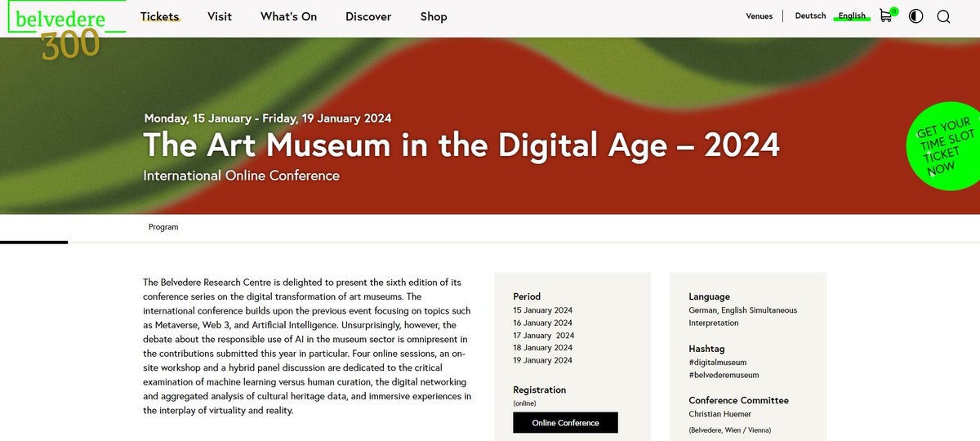980x441 pixels.
Task: Click the 19 January 2024 period entry
Action: [x=542, y=360]
